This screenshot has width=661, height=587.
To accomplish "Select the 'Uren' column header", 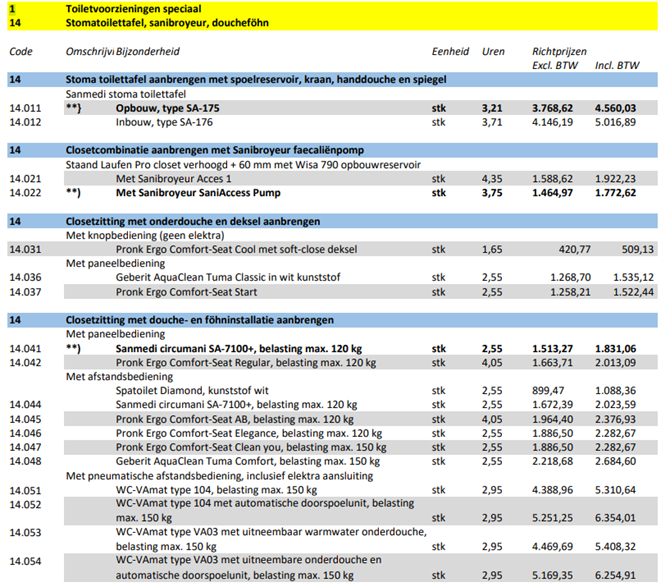I will click(493, 52).
